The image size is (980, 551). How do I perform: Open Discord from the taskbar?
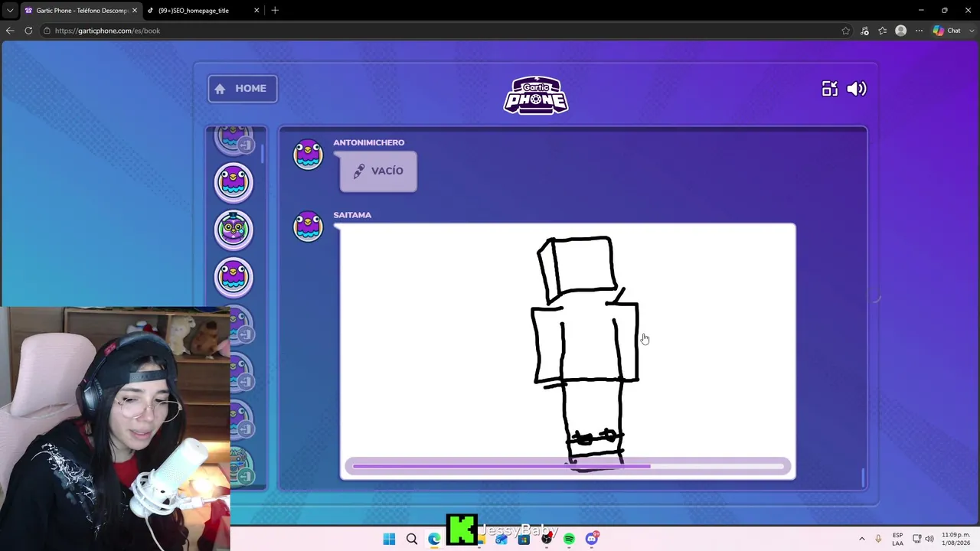tap(592, 539)
